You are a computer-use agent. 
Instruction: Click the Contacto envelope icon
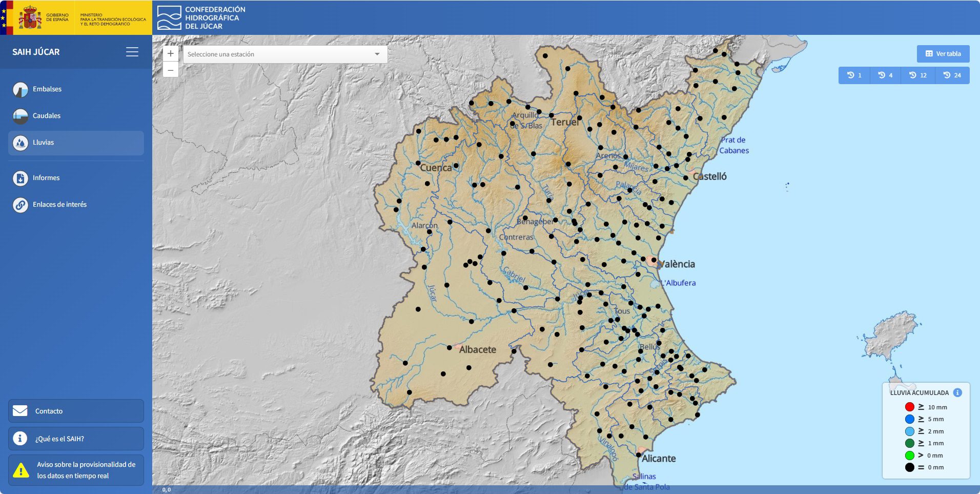[20, 411]
